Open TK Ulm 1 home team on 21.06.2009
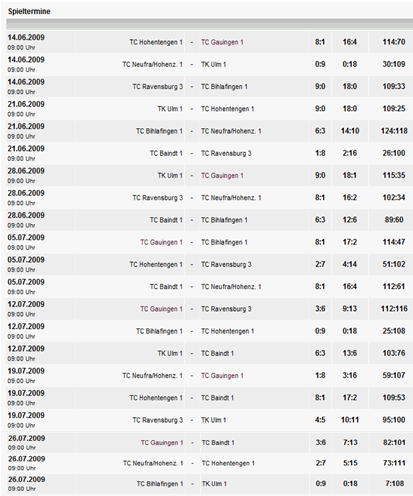This screenshot has height=496, width=413. pos(170,109)
